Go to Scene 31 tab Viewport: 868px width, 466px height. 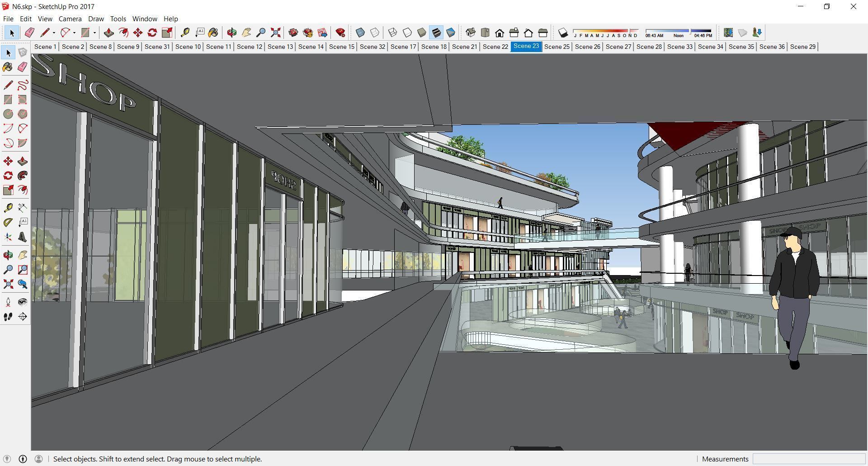click(x=157, y=47)
